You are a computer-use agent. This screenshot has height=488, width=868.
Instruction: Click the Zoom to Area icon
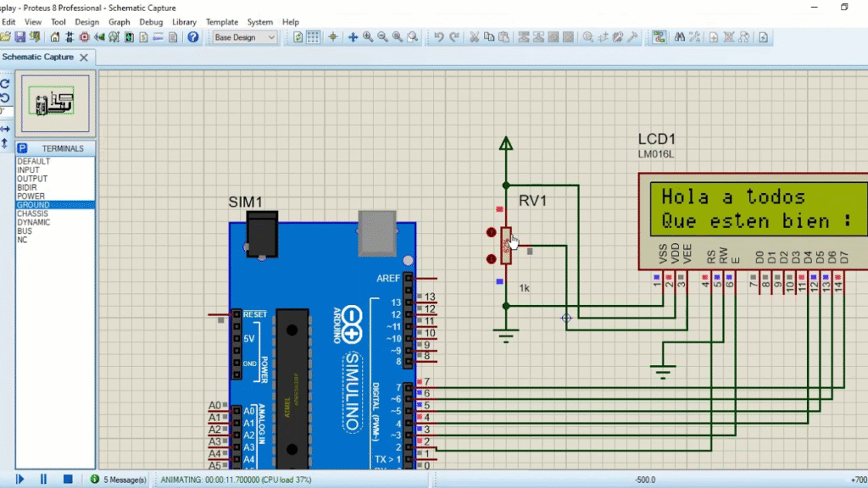[413, 37]
